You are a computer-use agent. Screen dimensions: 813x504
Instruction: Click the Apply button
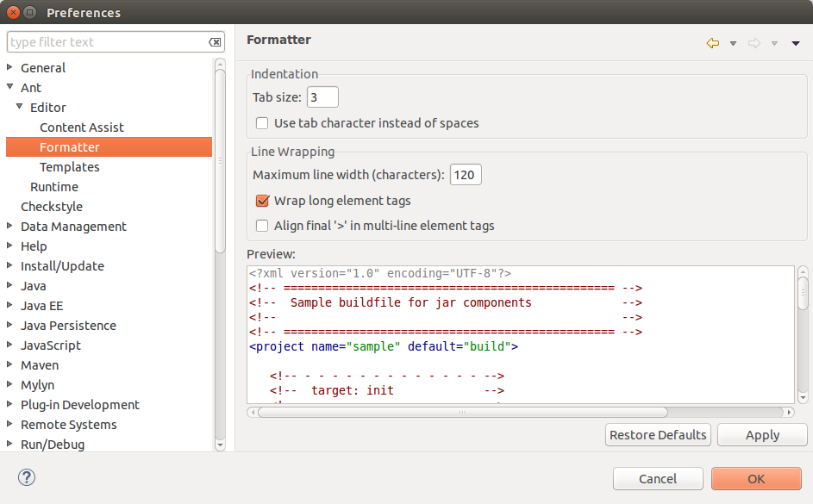(x=761, y=435)
